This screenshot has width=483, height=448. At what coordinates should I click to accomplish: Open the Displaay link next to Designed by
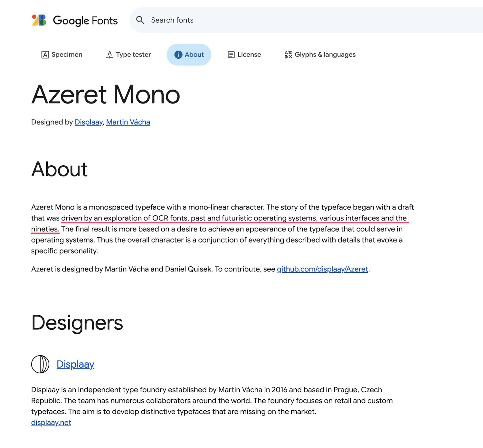[88, 122]
